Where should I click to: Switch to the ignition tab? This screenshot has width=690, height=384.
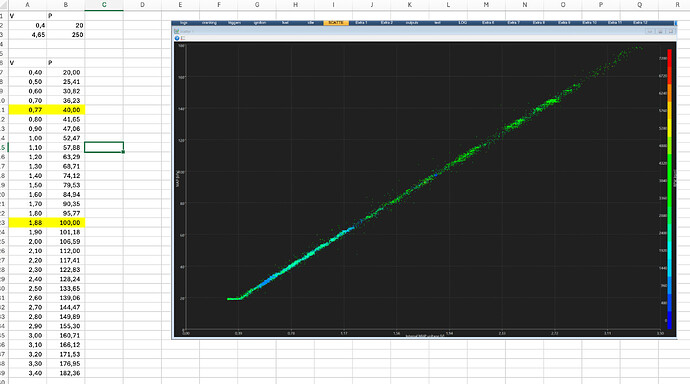coord(260,22)
